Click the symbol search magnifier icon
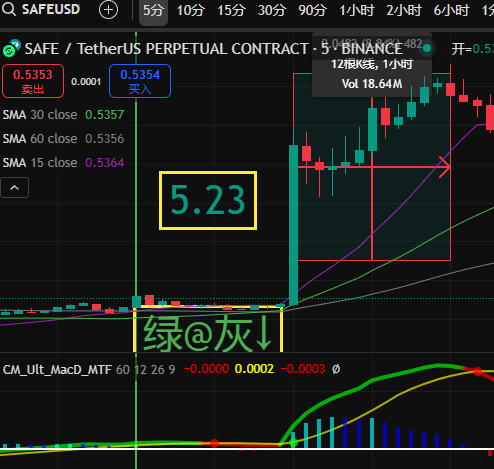 (x=9, y=9)
